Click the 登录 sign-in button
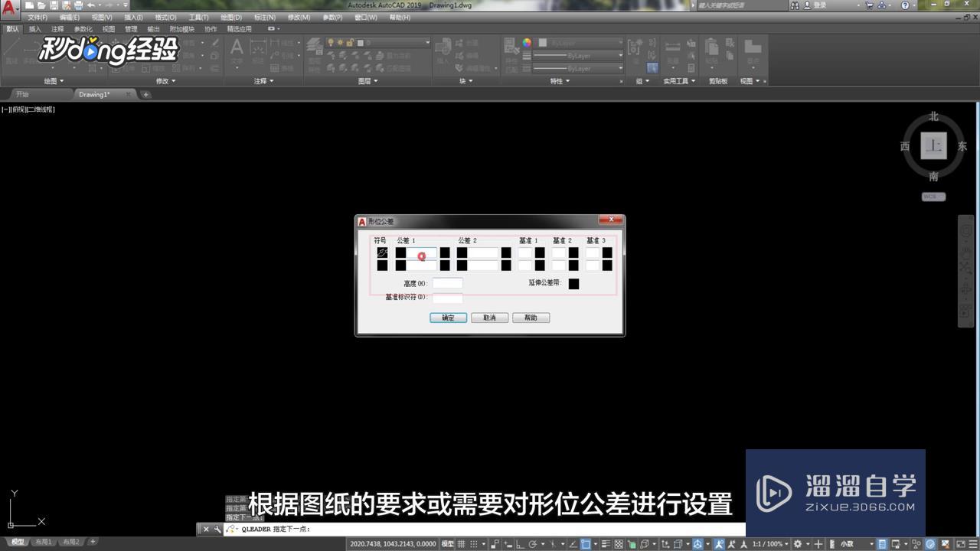The height and width of the screenshot is (551, 980). pyautogui.click(x=815, y=5)
